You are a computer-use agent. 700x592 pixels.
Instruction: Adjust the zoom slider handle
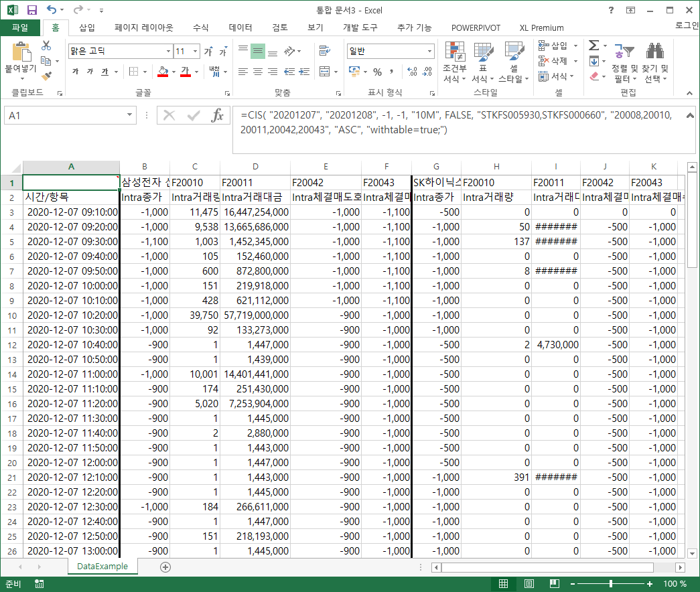(611, 583)
